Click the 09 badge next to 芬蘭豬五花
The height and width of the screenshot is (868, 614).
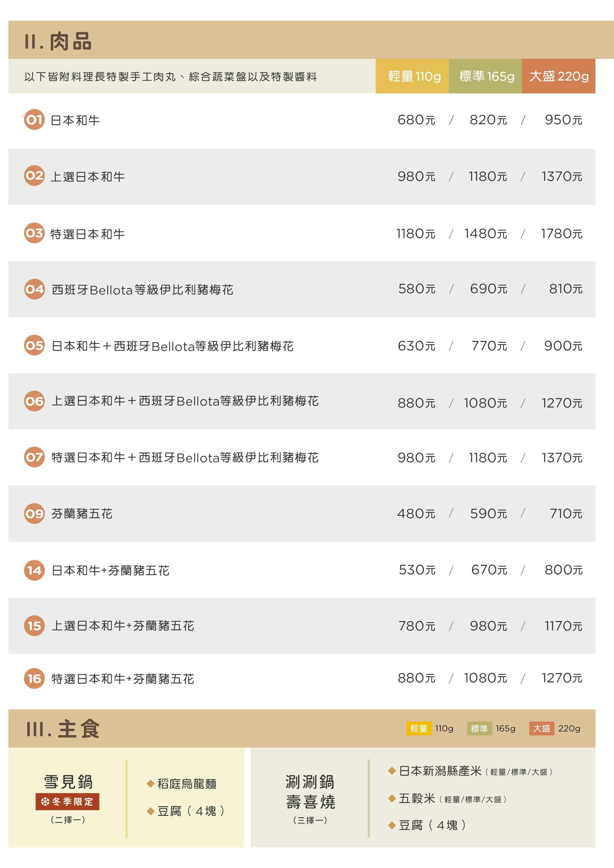34,513
